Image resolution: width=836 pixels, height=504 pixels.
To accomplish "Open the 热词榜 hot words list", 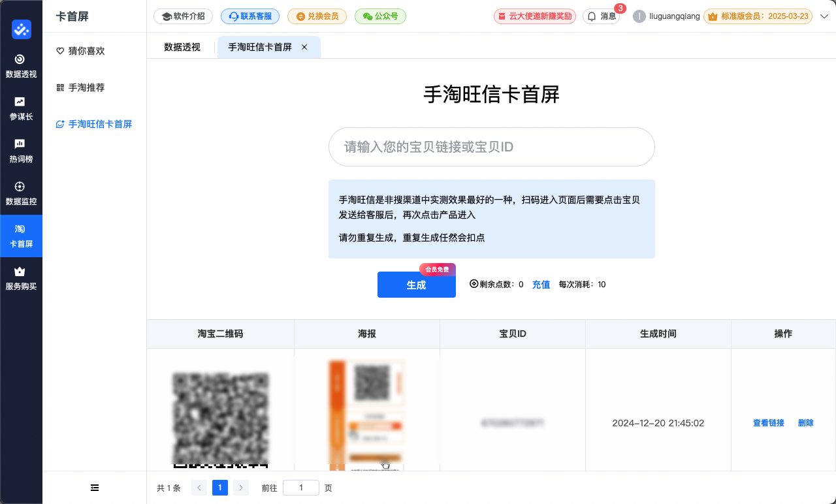I will 21,150.
